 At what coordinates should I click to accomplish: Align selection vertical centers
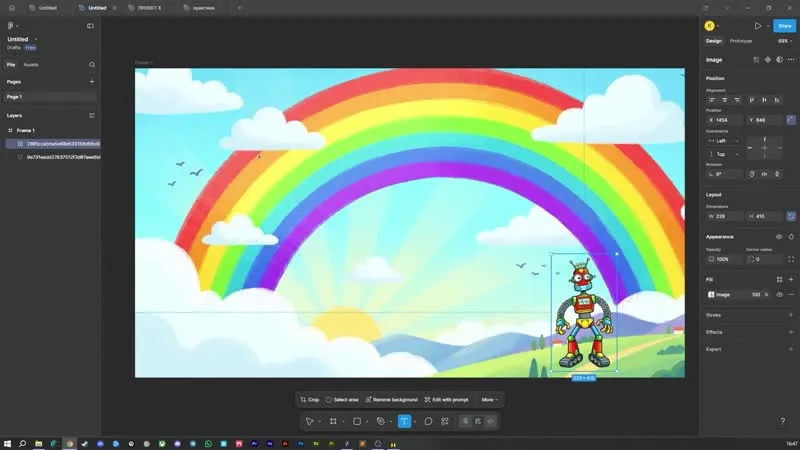(x=764, y=100)
